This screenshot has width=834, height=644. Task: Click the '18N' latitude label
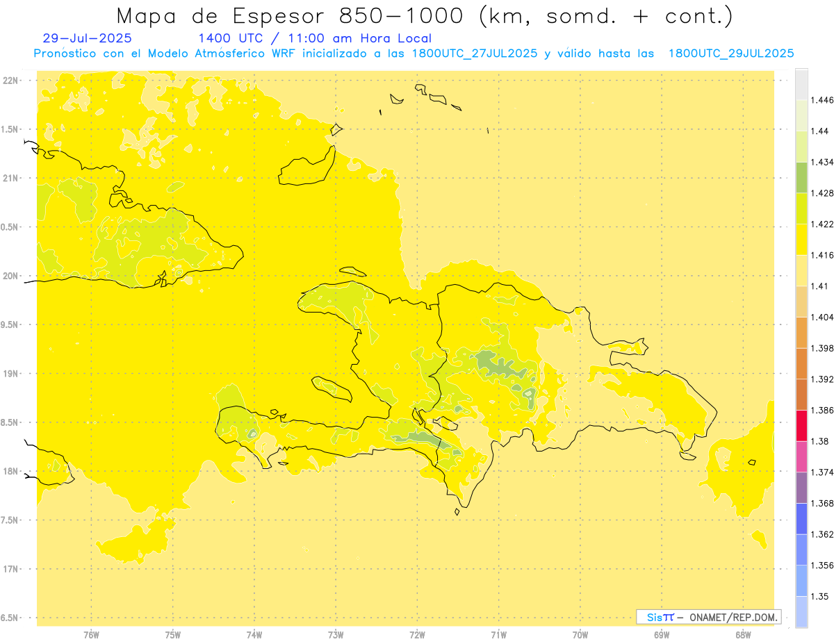pos(10,471)
